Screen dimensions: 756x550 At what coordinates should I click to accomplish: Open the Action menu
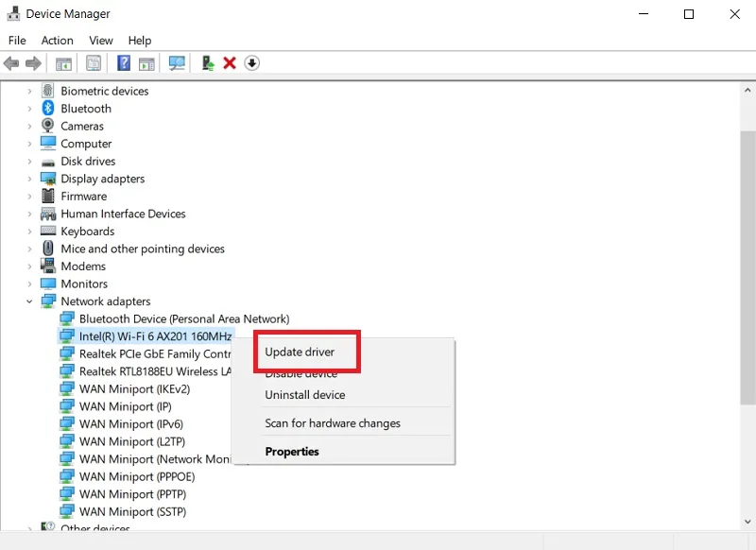point(57,41)
